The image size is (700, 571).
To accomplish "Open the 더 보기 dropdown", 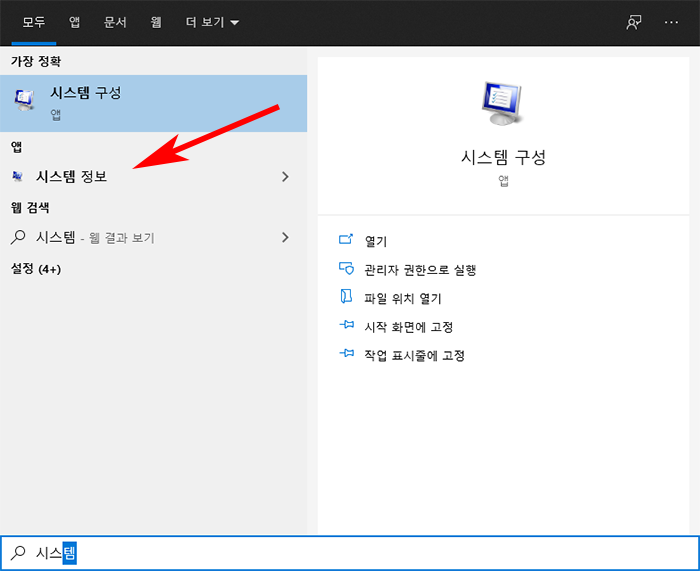I will tap(212, 22).
